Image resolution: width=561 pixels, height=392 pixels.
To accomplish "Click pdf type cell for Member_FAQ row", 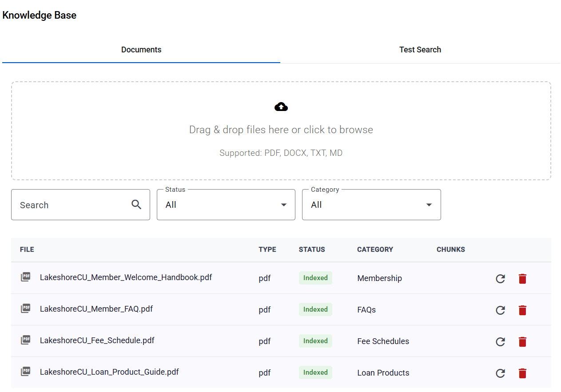I will [x=265, y=310].
